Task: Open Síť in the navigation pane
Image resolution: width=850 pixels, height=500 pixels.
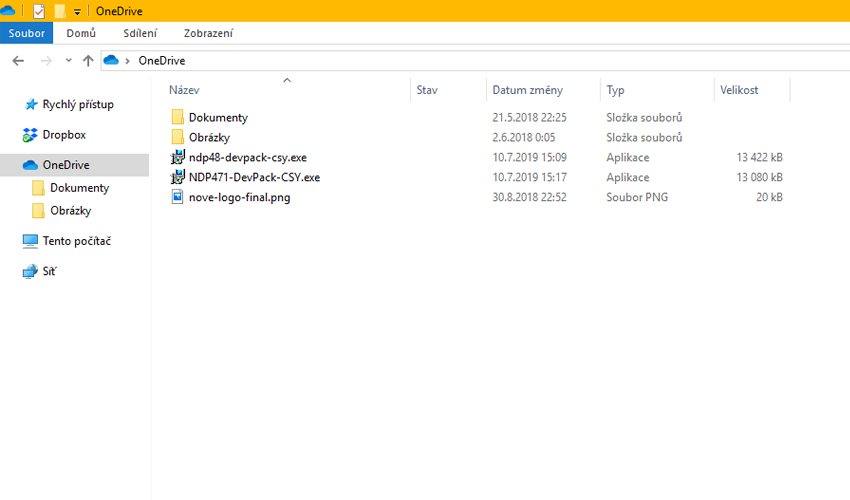Action: (49, 271)
